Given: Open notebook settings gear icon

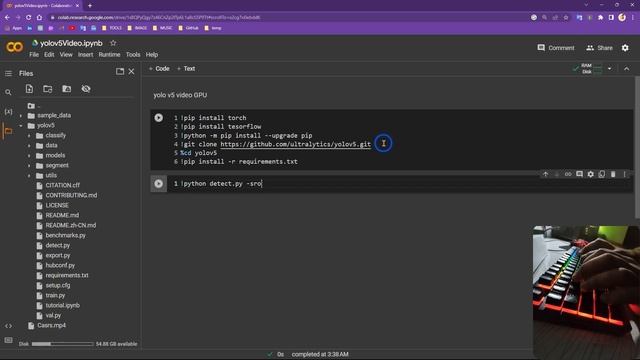Looking at the screenshot, I should tap(625, 48).
